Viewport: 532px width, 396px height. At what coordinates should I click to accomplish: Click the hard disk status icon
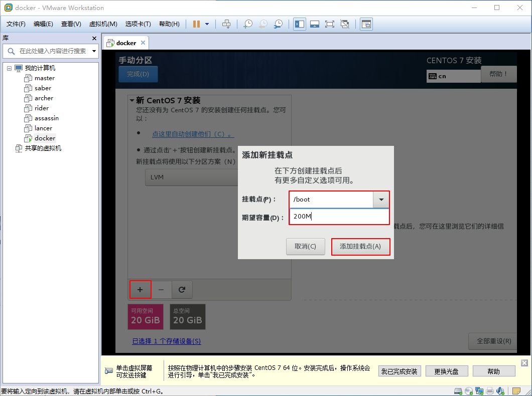(458, 390)
